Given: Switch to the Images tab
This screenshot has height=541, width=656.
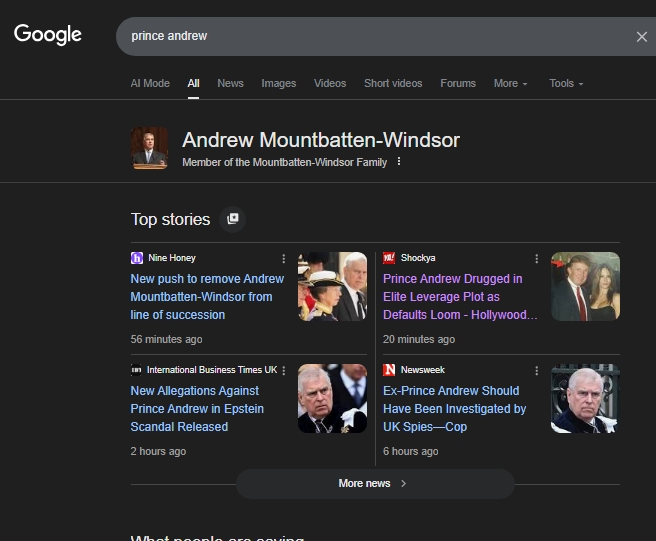Looking at the screenshot, I should 279,84.
